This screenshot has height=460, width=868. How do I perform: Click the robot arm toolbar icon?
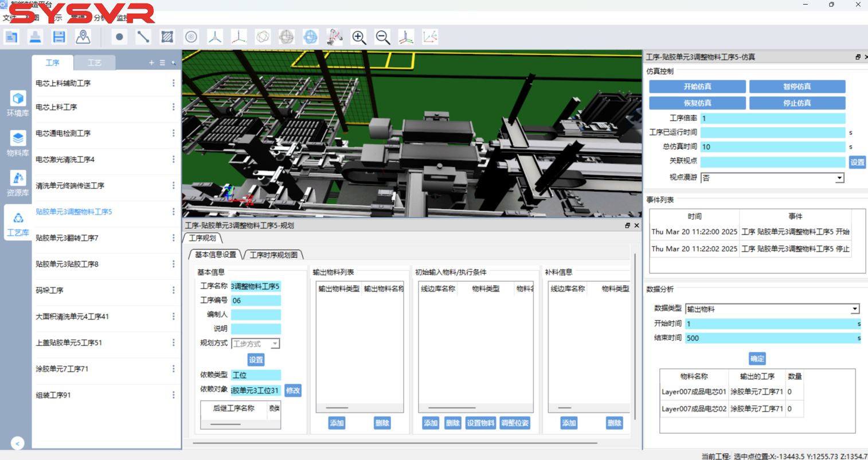click(334, 37)
